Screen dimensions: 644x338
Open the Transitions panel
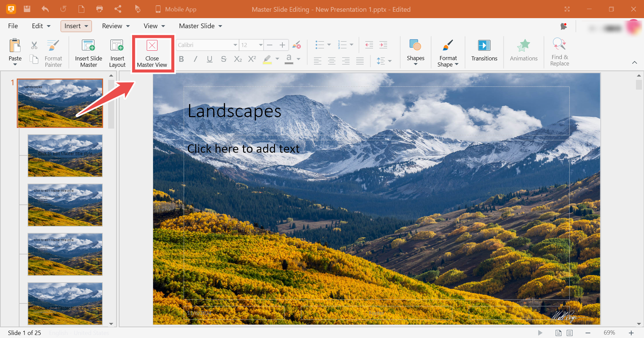pyautogui.click(x=484, y=50)
